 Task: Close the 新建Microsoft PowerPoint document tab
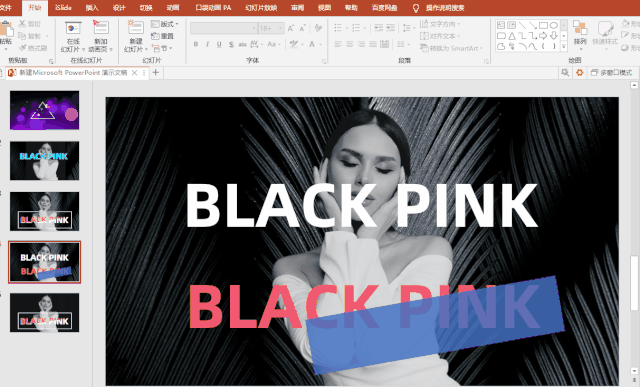pos(134,73)
